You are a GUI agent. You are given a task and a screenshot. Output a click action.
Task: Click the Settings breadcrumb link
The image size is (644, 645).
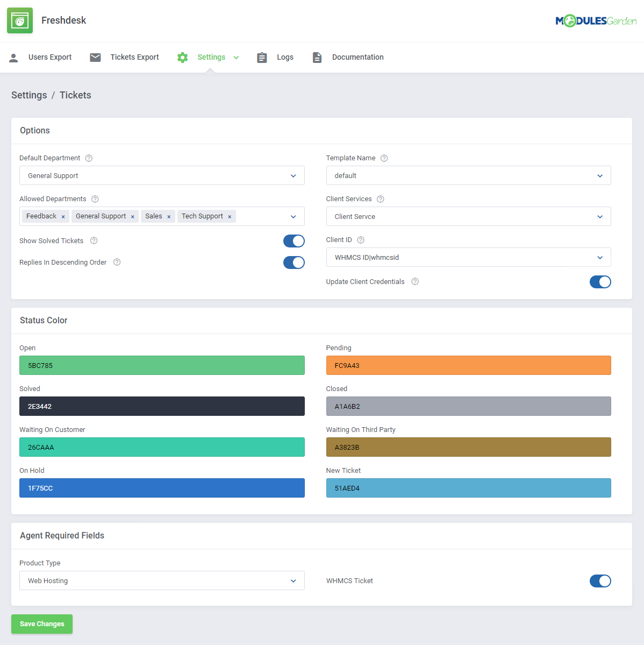[29, 95]
